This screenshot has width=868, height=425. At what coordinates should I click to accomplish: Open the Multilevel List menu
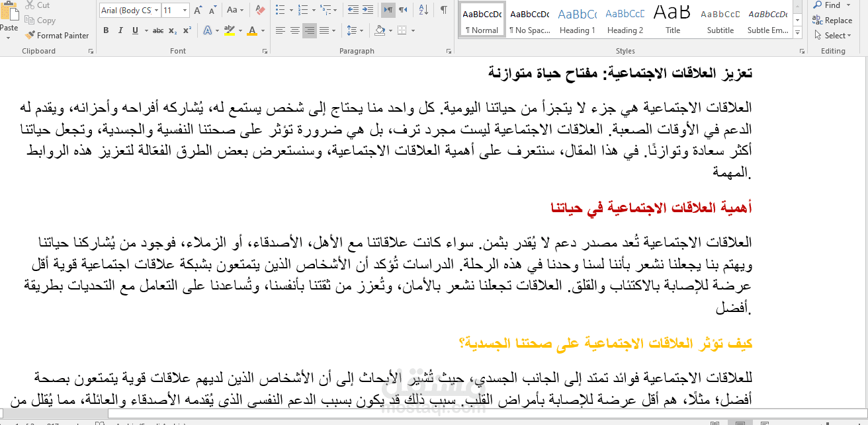click(x=327, y=10)
